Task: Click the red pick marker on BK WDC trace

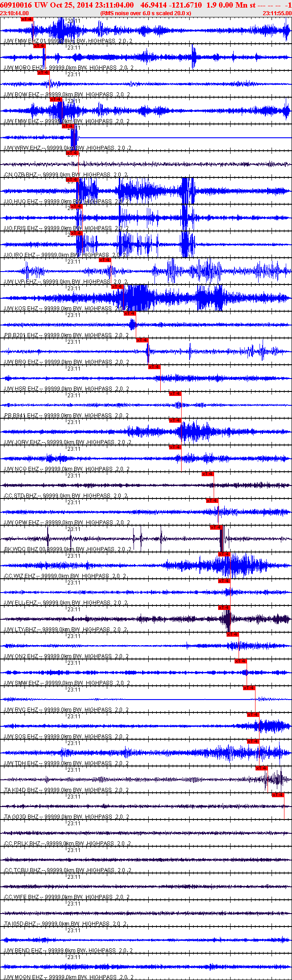Action: coord(216,527)
